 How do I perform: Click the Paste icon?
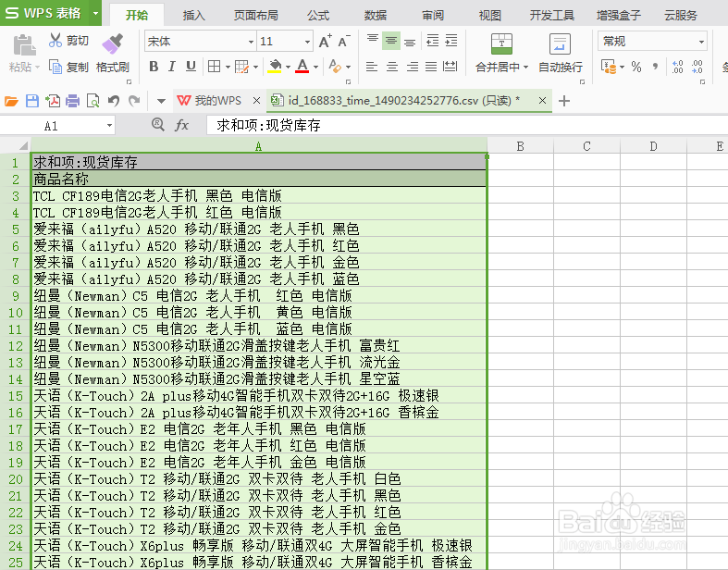point(24,45)
